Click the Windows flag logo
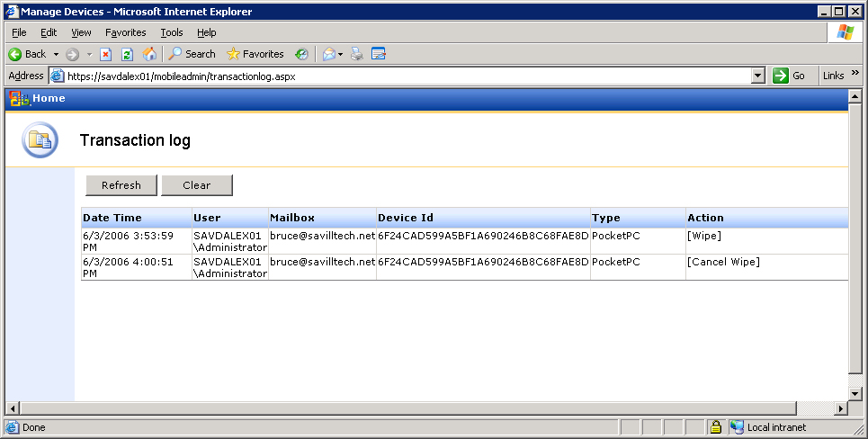 846,32
